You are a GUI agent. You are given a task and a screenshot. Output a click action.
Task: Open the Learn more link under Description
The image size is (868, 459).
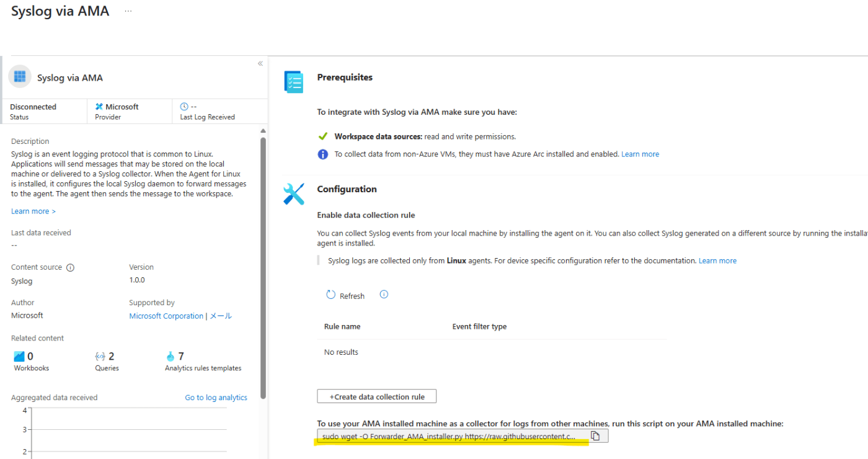[x=33, y=212]
